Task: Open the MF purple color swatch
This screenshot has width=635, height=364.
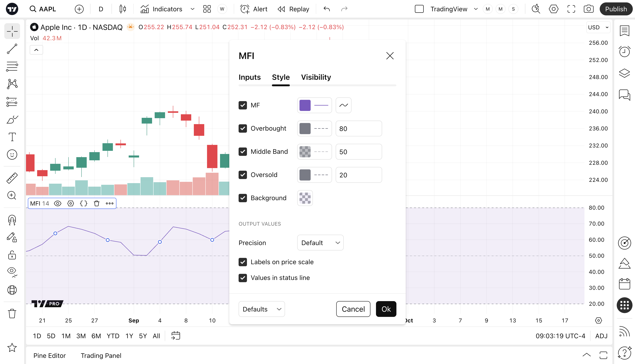Action: pos(305,105)
